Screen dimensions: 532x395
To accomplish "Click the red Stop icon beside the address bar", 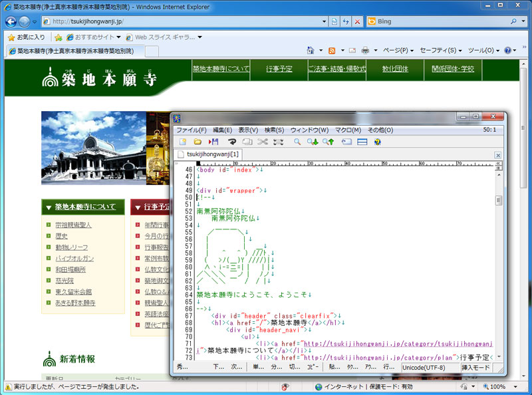I will 357,22.
